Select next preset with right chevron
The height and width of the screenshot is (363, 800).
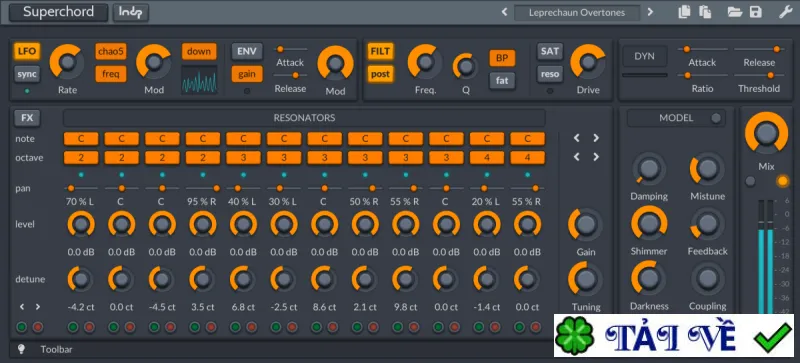coord(650,12)
